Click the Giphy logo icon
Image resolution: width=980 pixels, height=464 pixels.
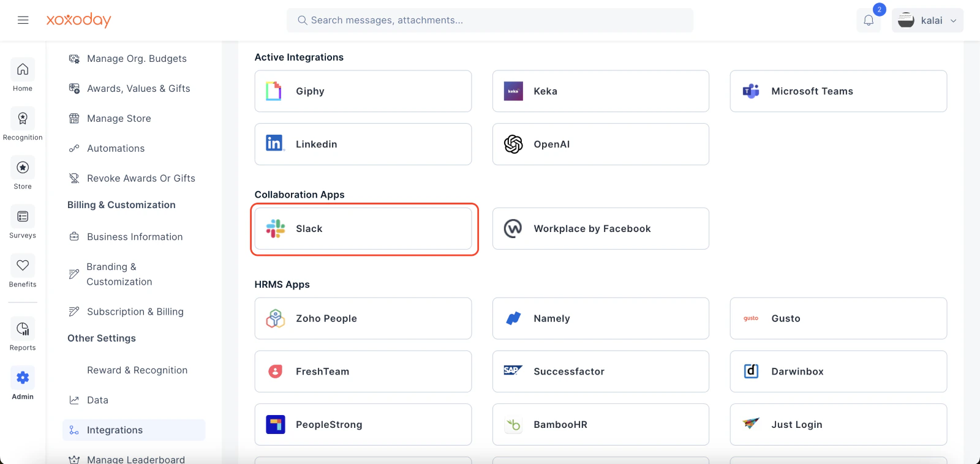click(x=274, y=91)
